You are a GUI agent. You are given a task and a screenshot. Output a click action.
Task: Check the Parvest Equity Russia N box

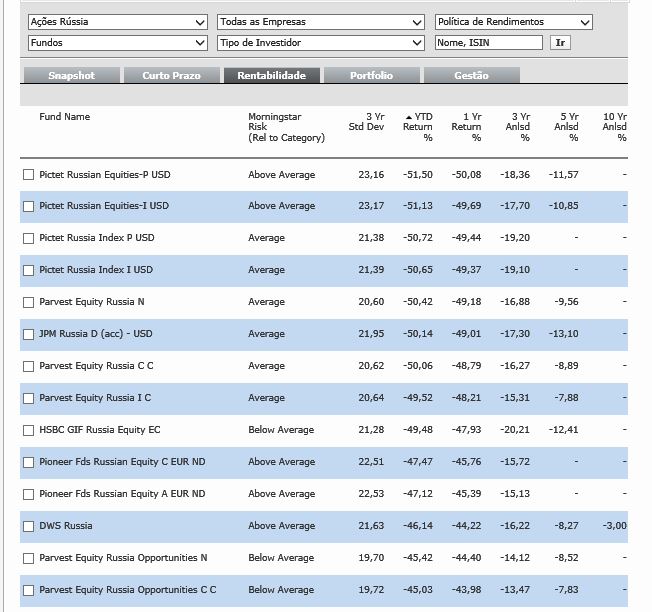[x=28, y=302]
